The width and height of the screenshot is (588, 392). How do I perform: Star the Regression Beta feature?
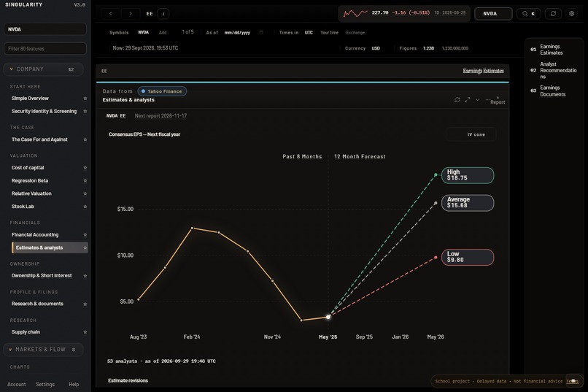click(x=85, y=181)
